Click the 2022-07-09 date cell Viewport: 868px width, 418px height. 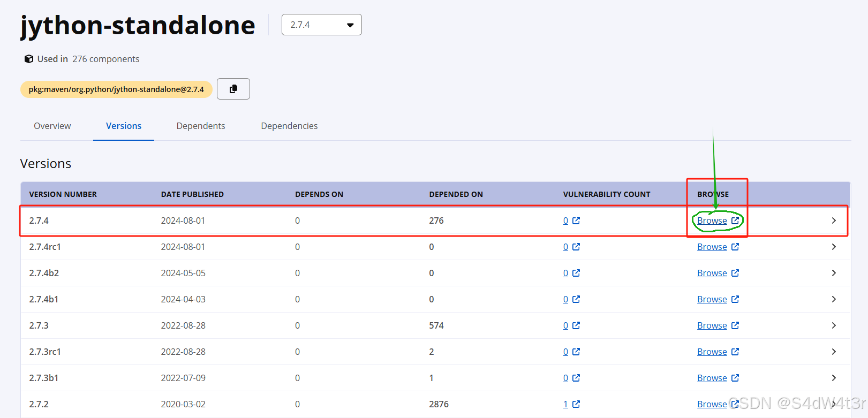click(183, 378)
